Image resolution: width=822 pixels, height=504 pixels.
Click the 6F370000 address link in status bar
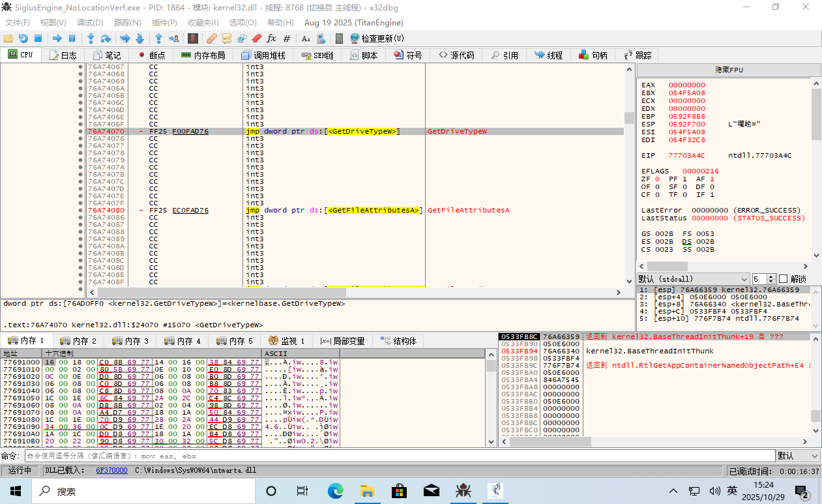(x=111, y=470)
